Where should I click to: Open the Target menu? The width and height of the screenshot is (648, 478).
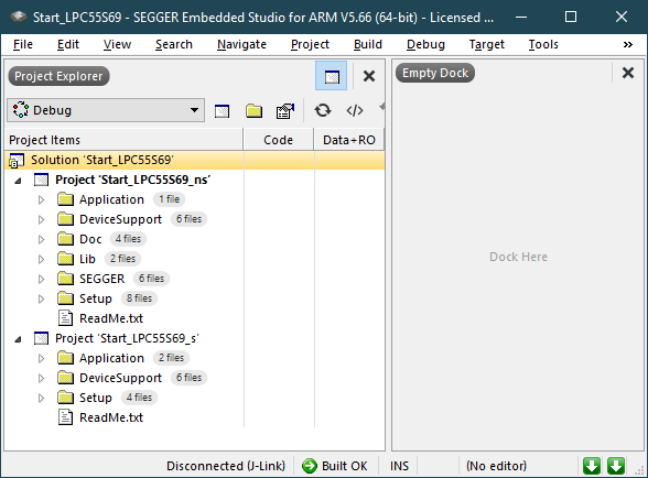point(486,44)
